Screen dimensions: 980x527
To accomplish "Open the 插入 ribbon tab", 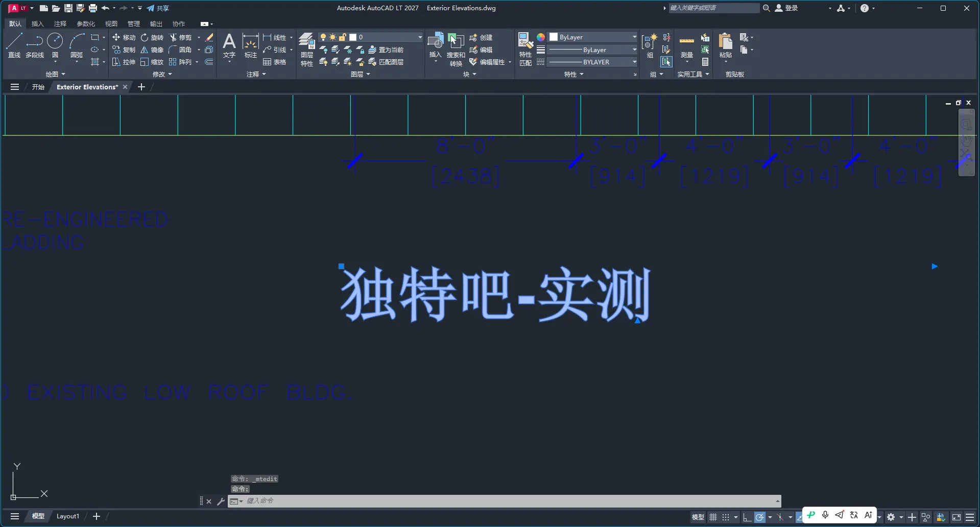I will click(x=38, y=24).
